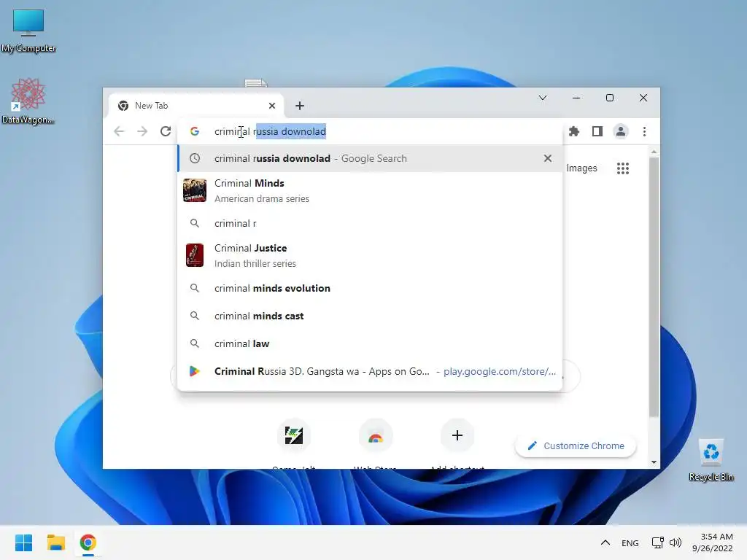Select 'criminal russia downolad' Google Search suggestion
This screenshot has width=747, height=560.
pos(370,158)
